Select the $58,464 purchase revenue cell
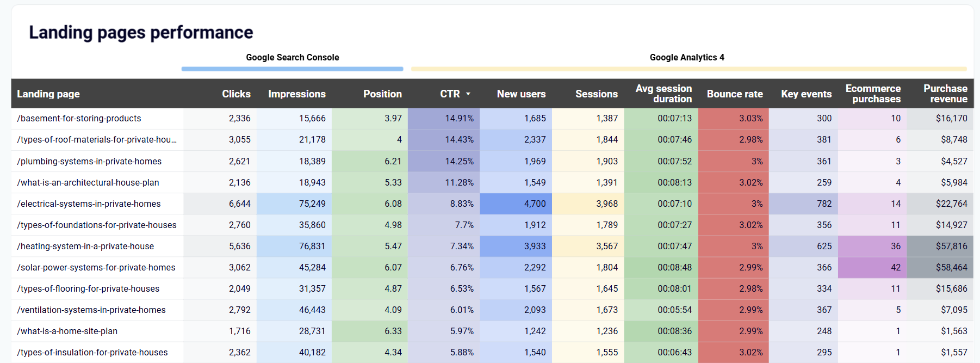The width and height of the screenshot is (980, 363). [951, 267]
